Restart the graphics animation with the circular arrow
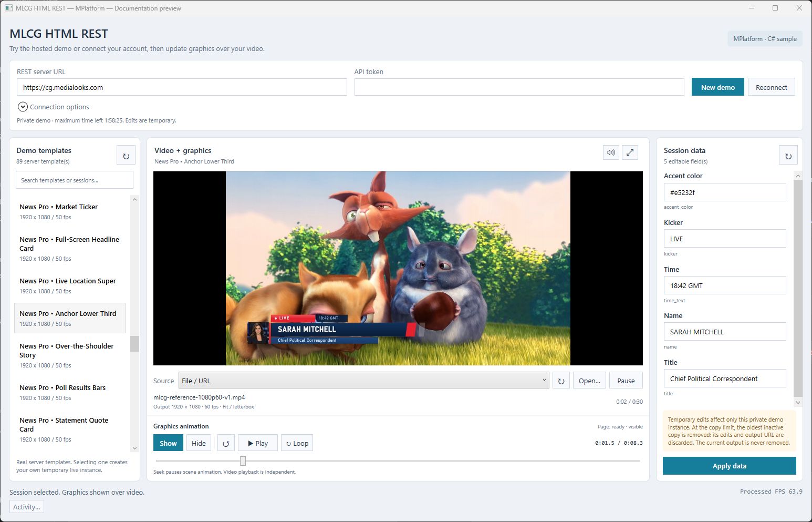The image size is (812, 522). pos(226,443)
